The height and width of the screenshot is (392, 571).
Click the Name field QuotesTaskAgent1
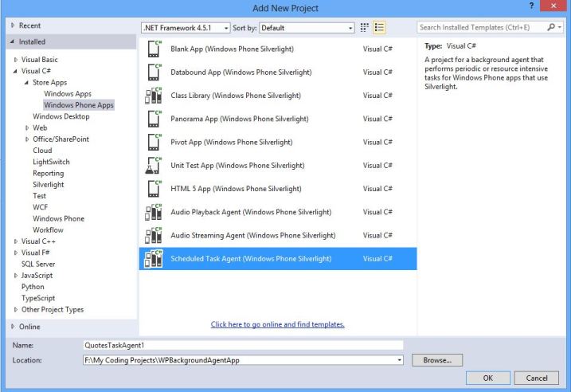243,345
